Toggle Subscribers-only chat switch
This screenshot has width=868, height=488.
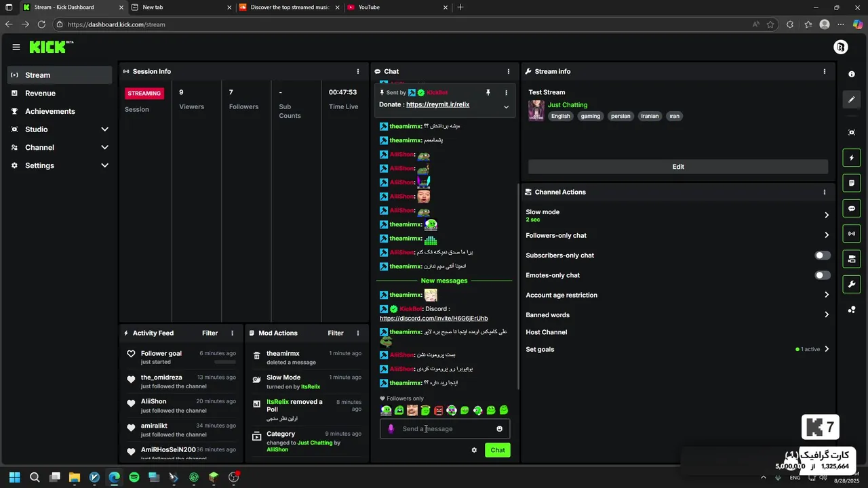[823, 256]
